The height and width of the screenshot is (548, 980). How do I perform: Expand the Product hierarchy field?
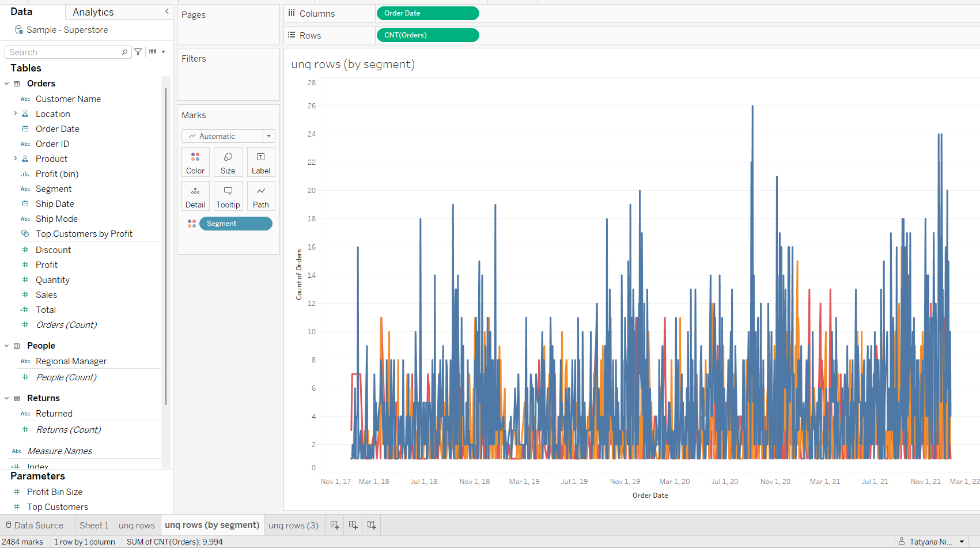(x=16, y=158)
